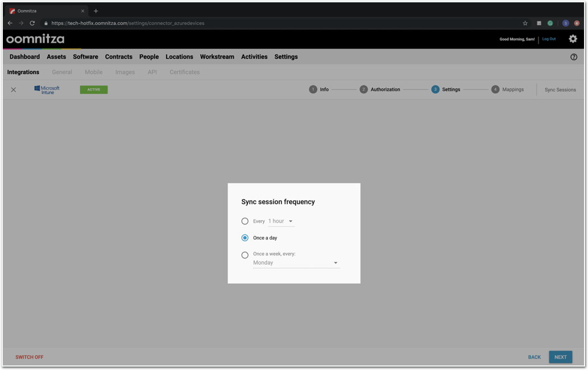588x370 pixels.
Task: Open the help question mark icon
Action: tap(573, 57)
